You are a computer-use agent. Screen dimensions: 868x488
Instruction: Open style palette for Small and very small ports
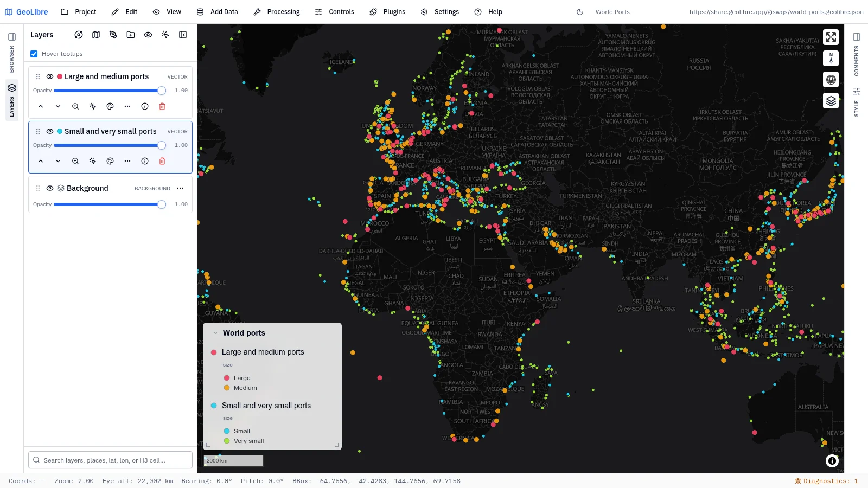coord(110,161)
